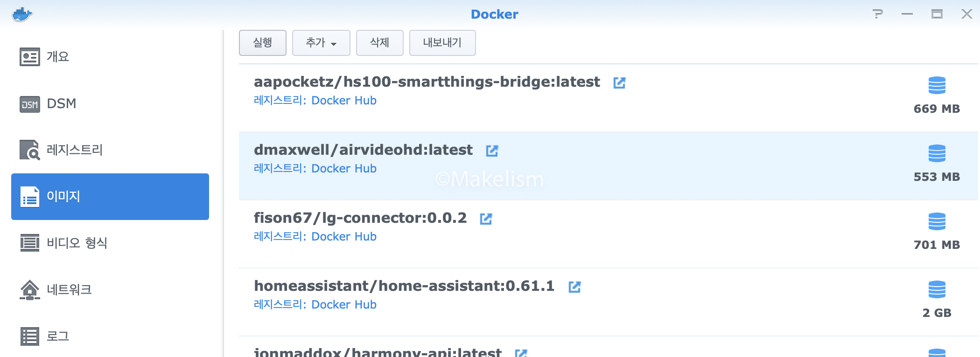Viewport: 980px width, 357px height.
Task: Select the 로그 log list icon
Action: pyautogui.click(x=30, y=336)
